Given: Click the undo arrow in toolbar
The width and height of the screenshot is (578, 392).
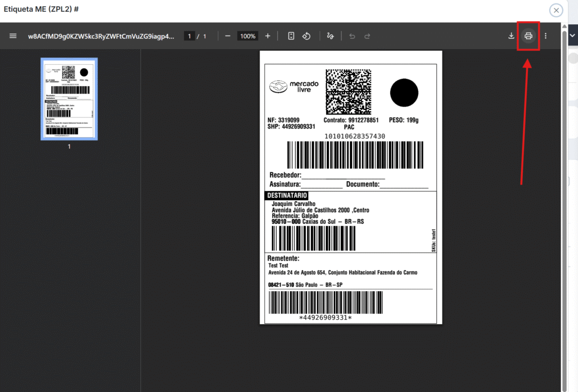Looking at the screenshot, I should (352, 36).
